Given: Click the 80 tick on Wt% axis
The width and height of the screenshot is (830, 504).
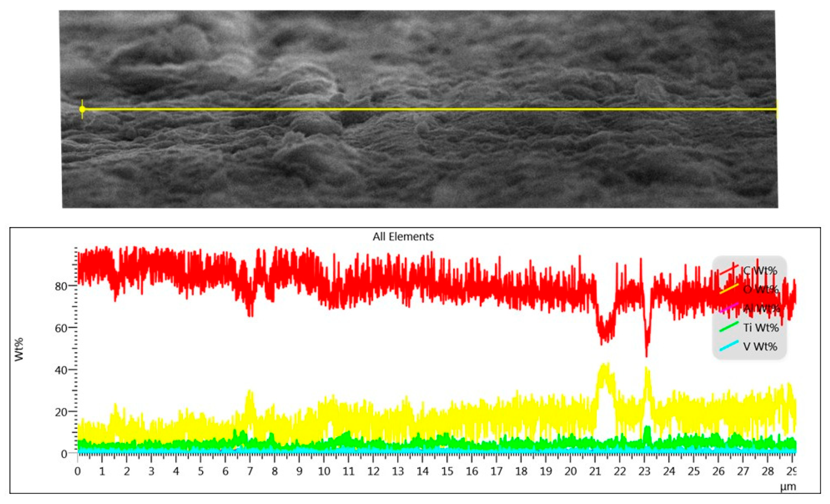Looking at the screenshot, I should tap(61, 287).
